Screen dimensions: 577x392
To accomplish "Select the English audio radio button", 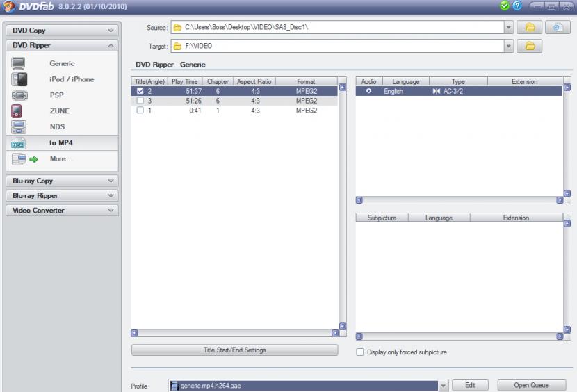I will point(368,91).
